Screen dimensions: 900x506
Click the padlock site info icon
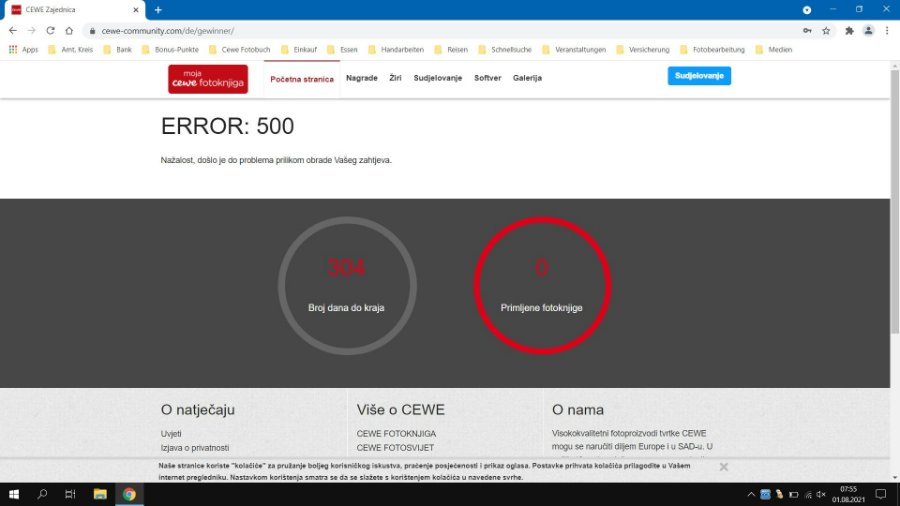pos(92,31)
